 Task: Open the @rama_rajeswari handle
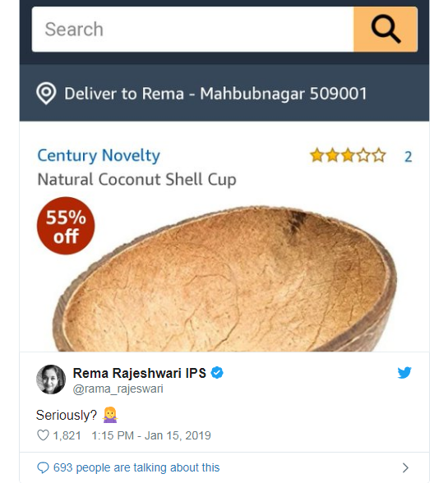tap(118, 389)
